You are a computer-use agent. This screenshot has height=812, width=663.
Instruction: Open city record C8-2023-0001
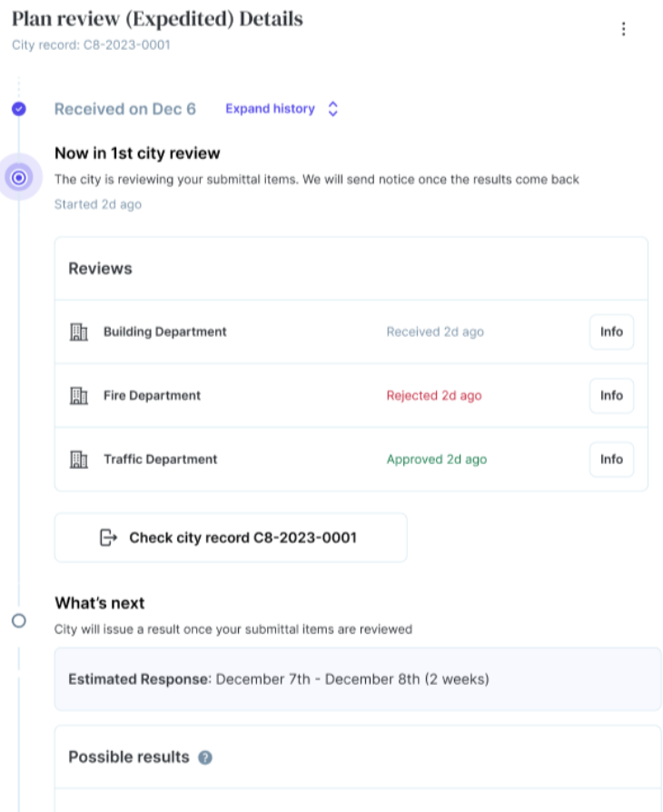(230, 537)
